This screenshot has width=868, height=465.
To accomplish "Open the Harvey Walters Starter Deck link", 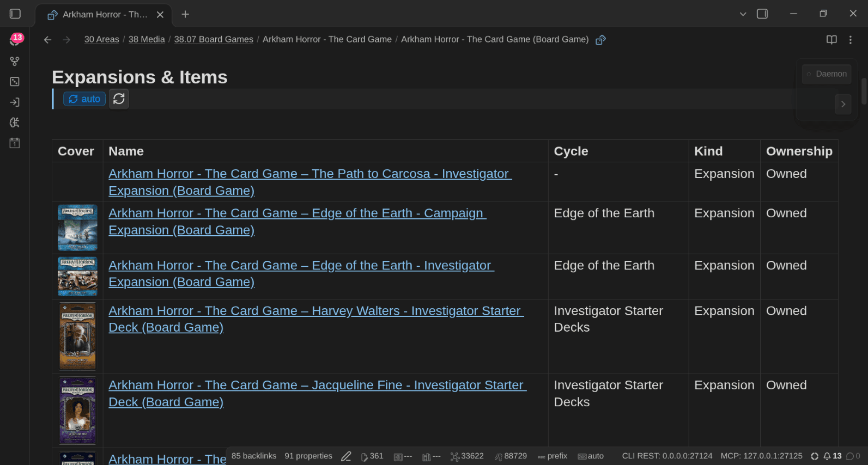I will (316, 319).
